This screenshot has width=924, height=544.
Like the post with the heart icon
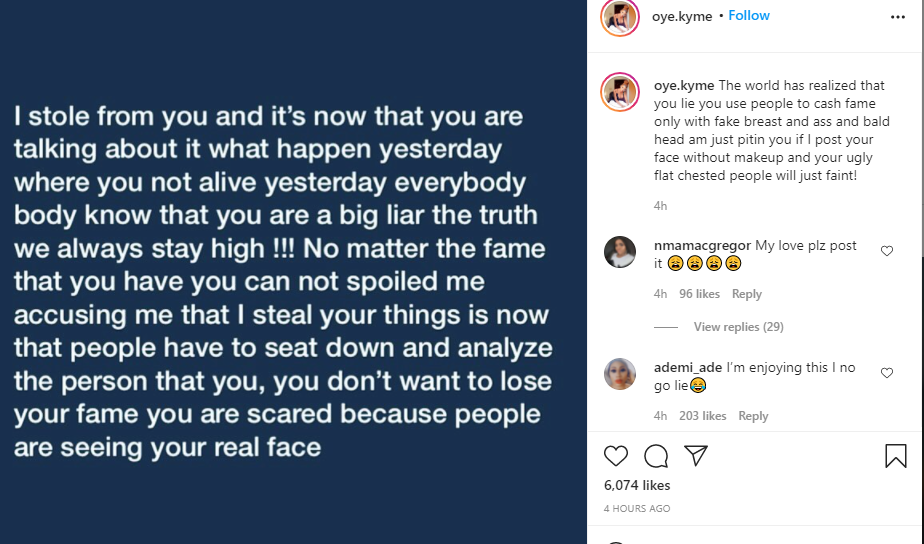616,456
